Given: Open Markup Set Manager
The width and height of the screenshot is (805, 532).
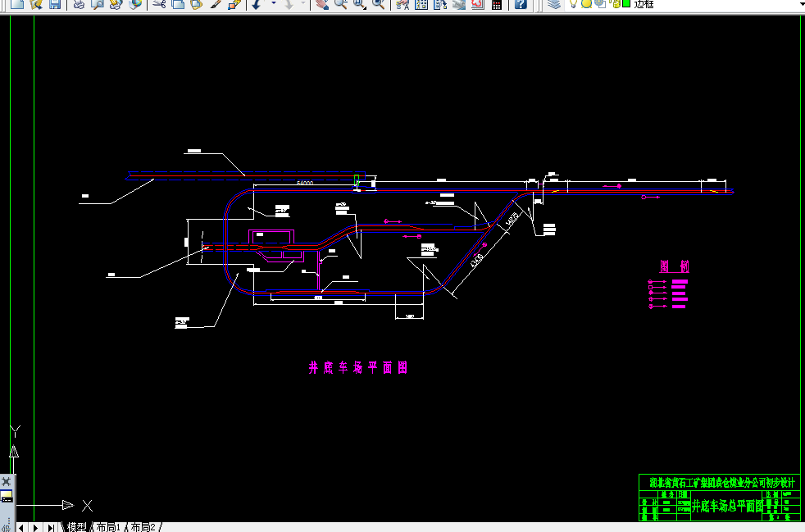Looking at the screenshot, I should (478, 4).
